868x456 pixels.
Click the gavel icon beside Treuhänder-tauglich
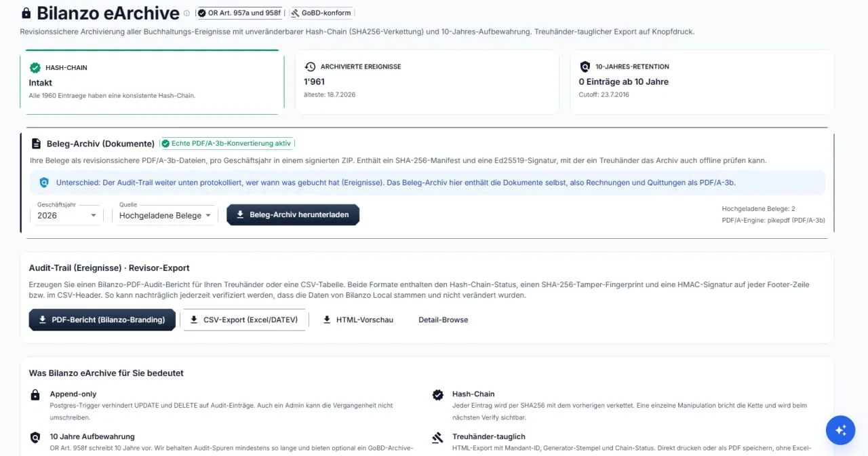[x=438, y=438]
